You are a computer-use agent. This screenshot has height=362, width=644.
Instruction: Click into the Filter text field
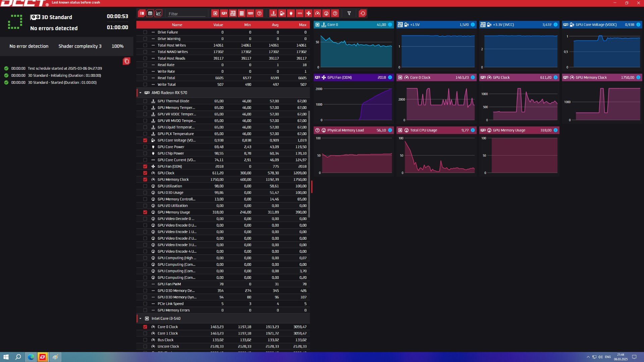(186, 14)
